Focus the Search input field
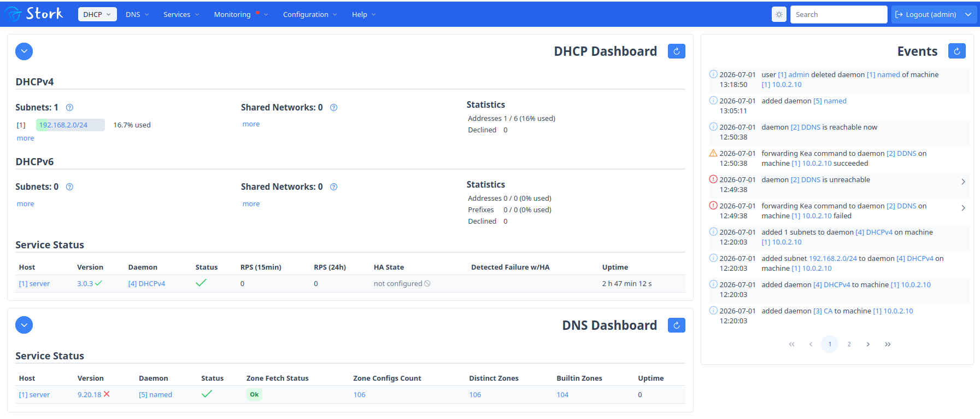Viewport: 980px width, 419px height. pyautogui.click(x=838, y=14)
